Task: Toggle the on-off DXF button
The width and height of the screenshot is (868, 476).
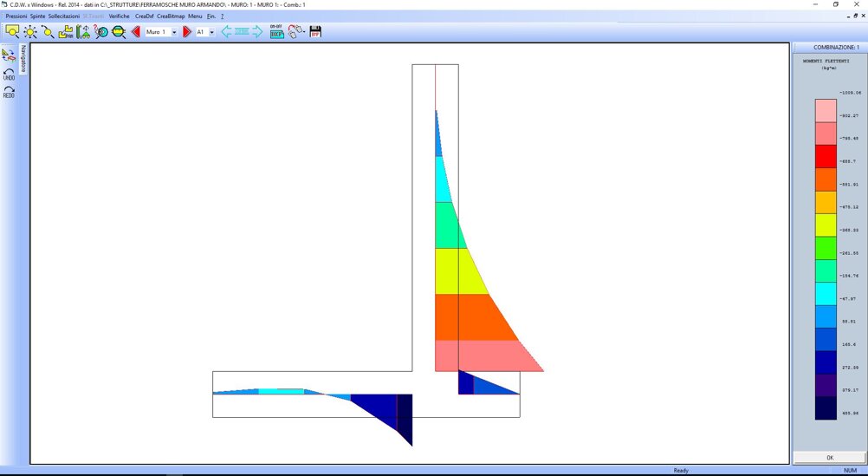Action: pyautogui.click(x=276, y=31)
